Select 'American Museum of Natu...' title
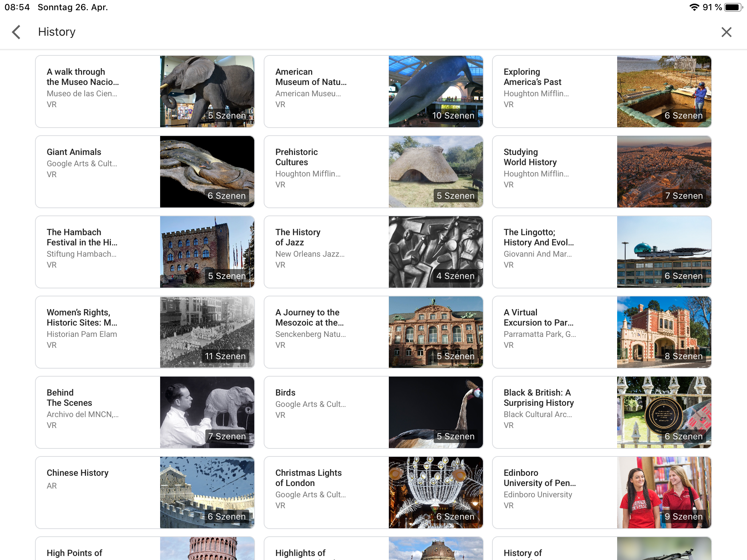 pos(311,77)
